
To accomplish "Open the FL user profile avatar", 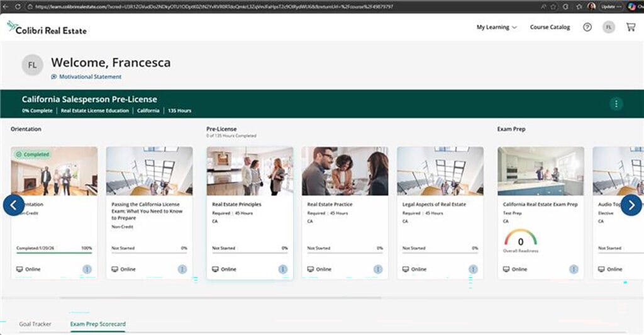I will [x=608, y=27].
